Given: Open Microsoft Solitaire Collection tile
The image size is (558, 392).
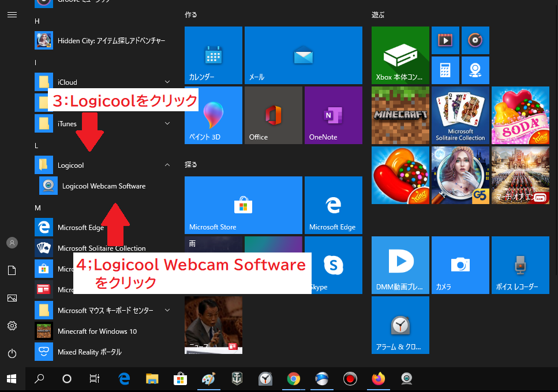Looking at the screenshot, I should 460,115.
